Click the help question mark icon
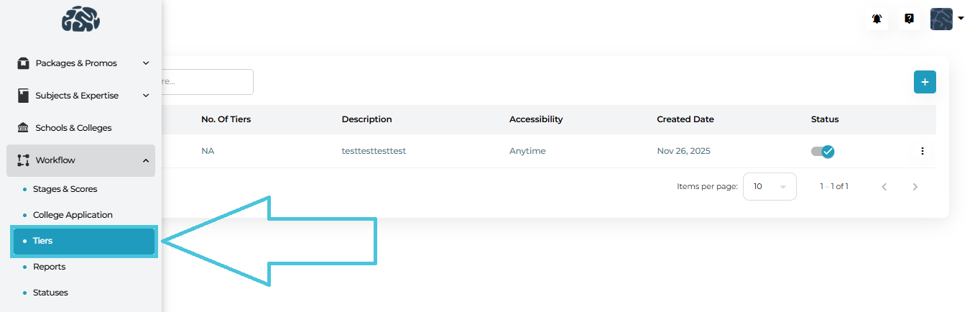980x312 pixels. (x=909, y=19)
